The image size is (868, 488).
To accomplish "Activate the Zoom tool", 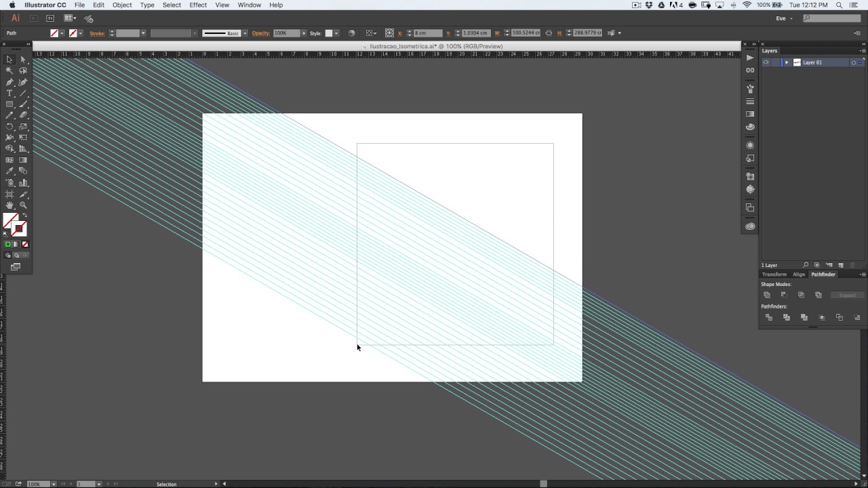I will [23, 205].
